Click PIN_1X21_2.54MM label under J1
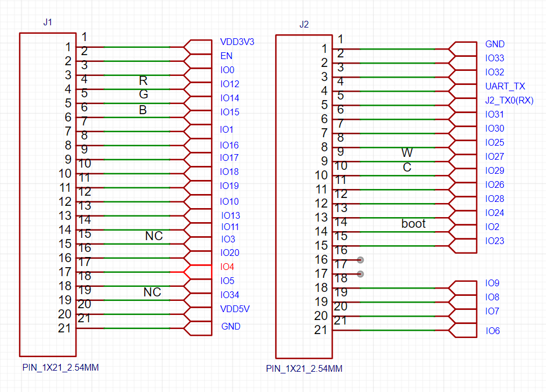This screenshot has height=392, width=546. click(x=61, y=368)
